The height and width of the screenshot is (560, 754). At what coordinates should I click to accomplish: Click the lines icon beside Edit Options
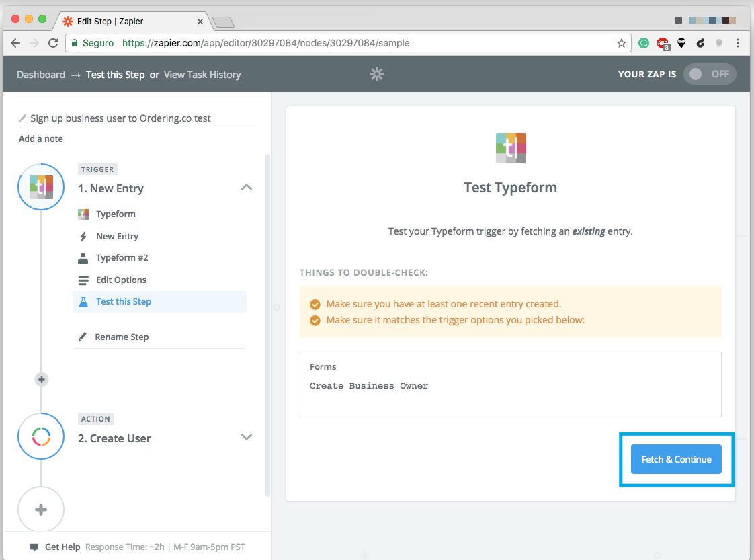(83, 280)
